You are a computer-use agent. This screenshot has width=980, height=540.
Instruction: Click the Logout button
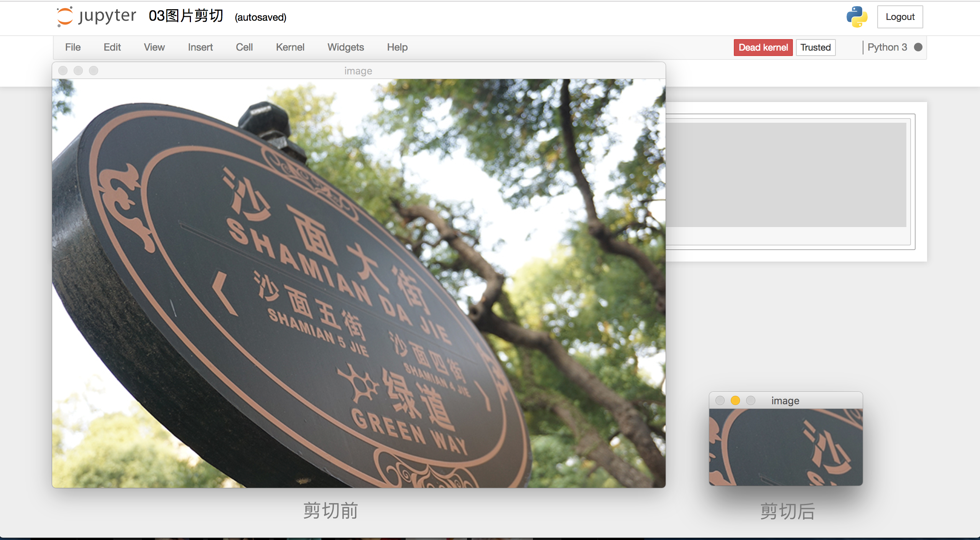(899, 17)
